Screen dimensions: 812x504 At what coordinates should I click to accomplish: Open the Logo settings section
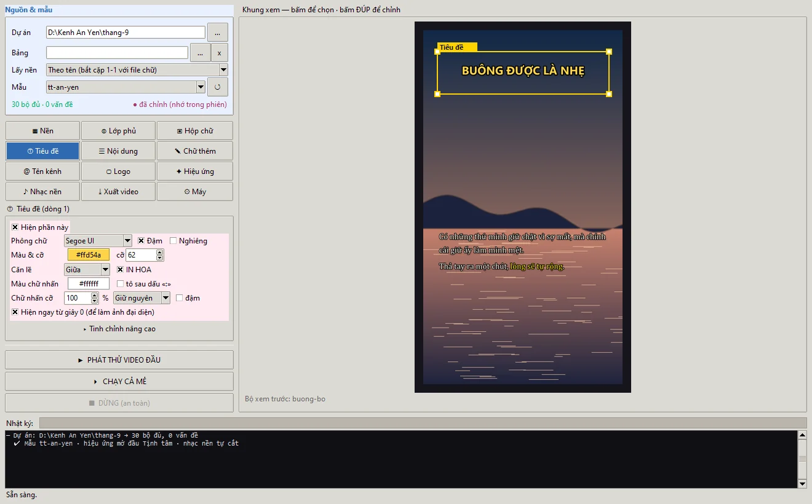click(x=118, y=171)
